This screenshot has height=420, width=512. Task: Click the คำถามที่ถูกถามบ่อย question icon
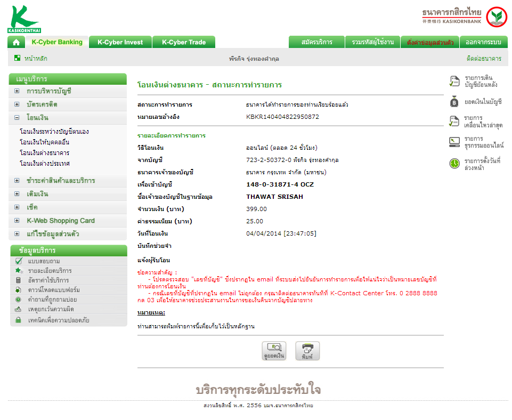pos(18,300)
